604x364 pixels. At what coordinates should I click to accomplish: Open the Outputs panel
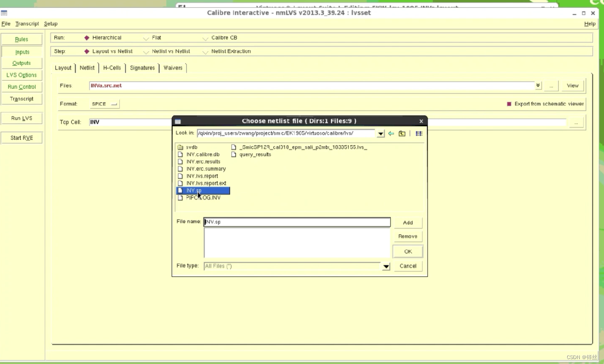pos(22,63)
